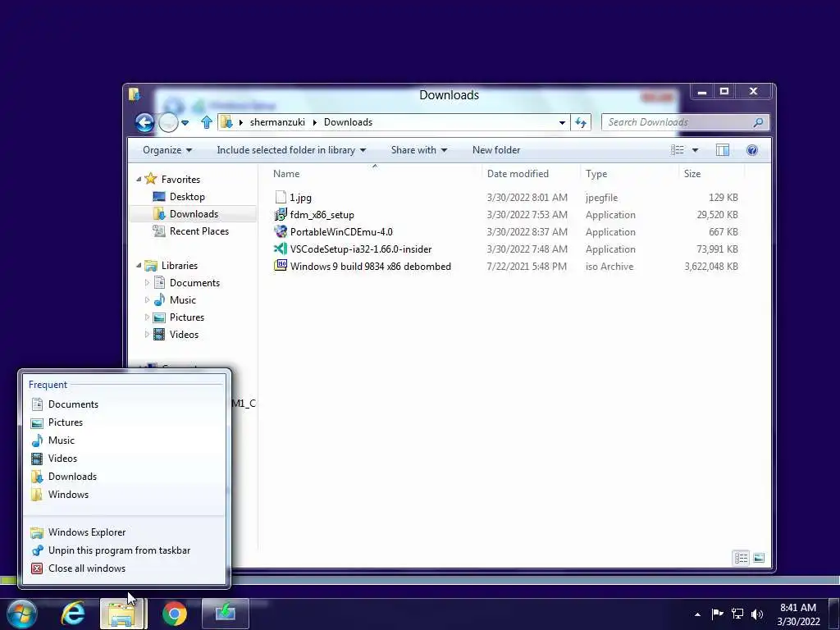
Task: Open Internet Explorer from taskbar
Action: (x=73, y=614)
